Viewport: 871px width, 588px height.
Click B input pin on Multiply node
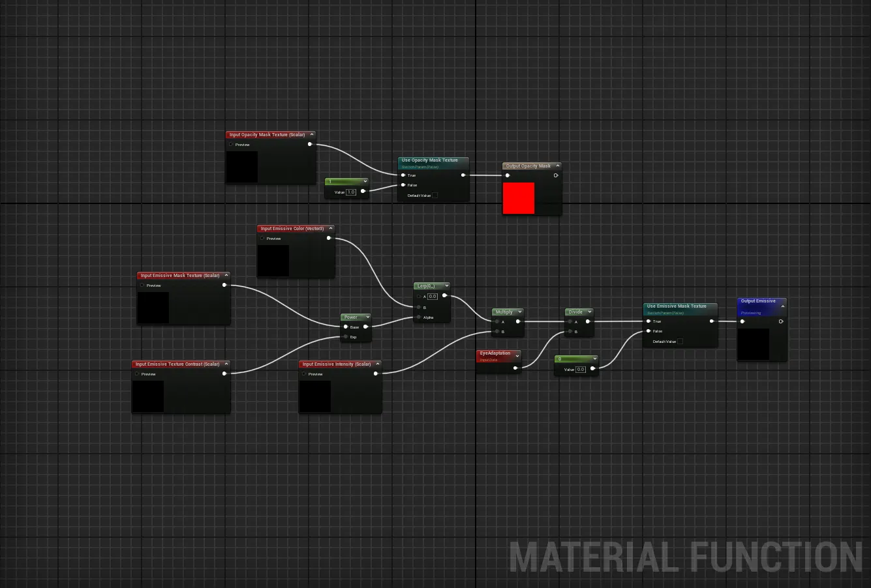[497, 332]
